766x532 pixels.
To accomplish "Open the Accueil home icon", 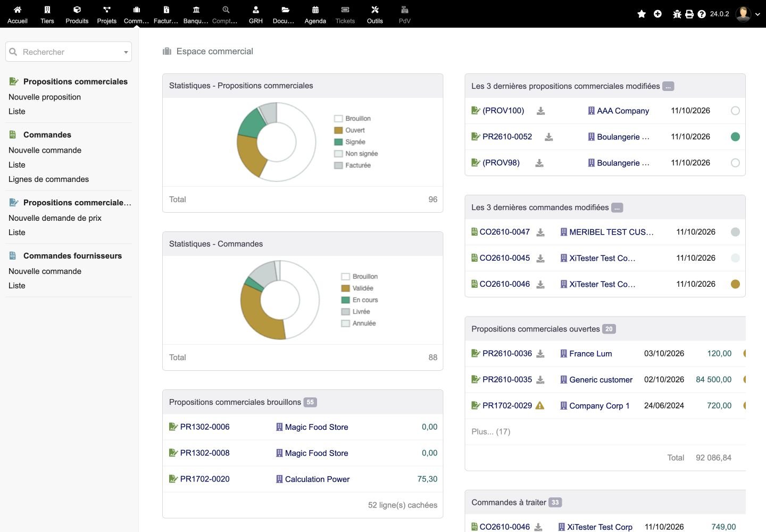I will [x=18, y=10].
